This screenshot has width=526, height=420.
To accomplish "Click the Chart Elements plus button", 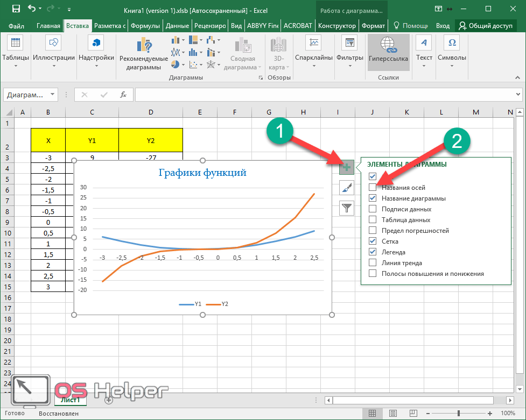I will pyautogui.click(x=347, y=168).
